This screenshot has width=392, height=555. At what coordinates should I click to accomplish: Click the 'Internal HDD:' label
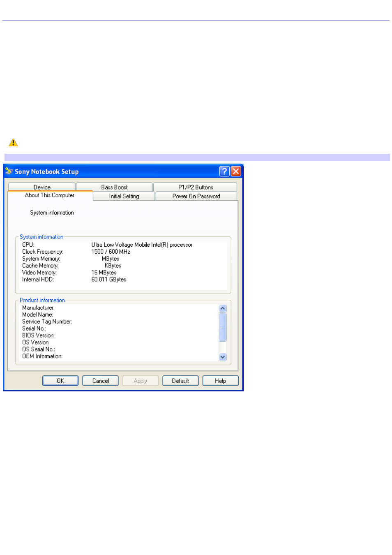pos(38,279)
